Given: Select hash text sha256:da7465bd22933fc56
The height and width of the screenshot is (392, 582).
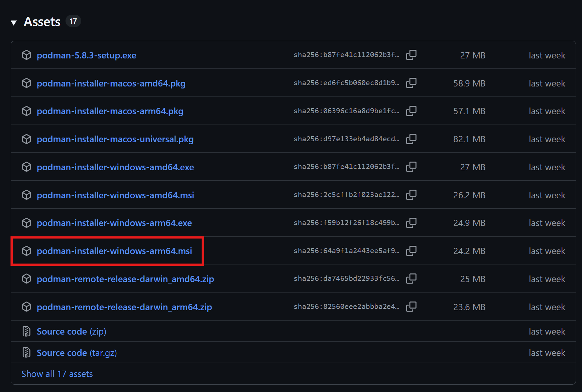Looking at the screenshot, I should click(x=347, y=278).
